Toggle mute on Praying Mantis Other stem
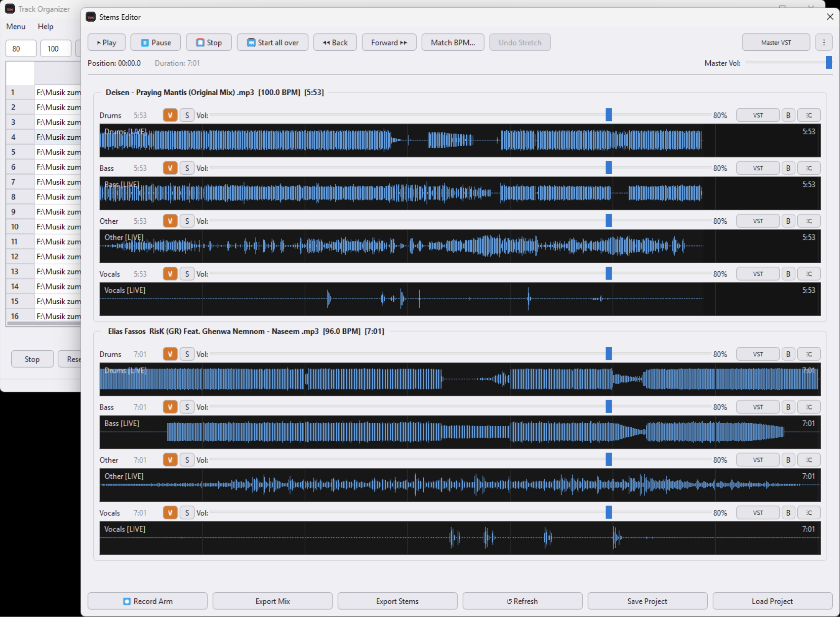This screenshot has width=840, height=617. 170,221
